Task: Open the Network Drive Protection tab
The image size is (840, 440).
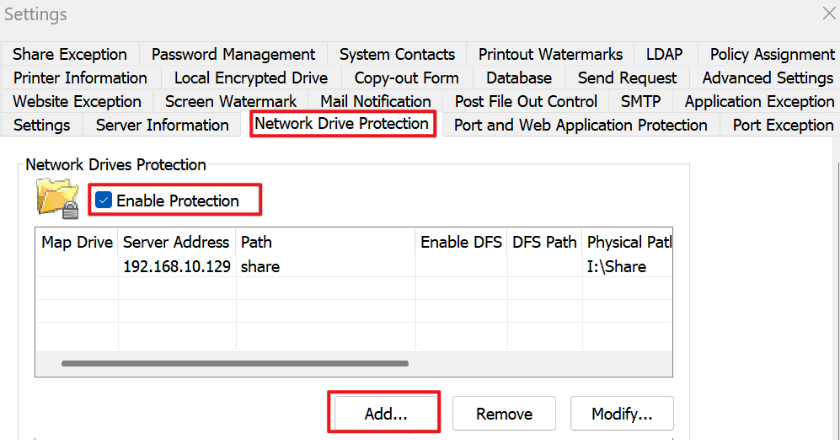Action: [342, 124]
